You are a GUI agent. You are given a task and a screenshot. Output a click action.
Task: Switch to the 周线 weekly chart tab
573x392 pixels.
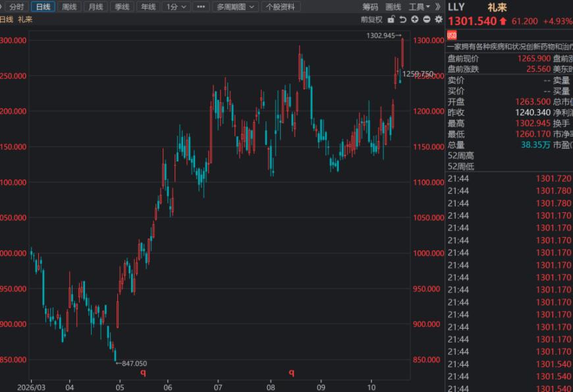click(69, 7)
